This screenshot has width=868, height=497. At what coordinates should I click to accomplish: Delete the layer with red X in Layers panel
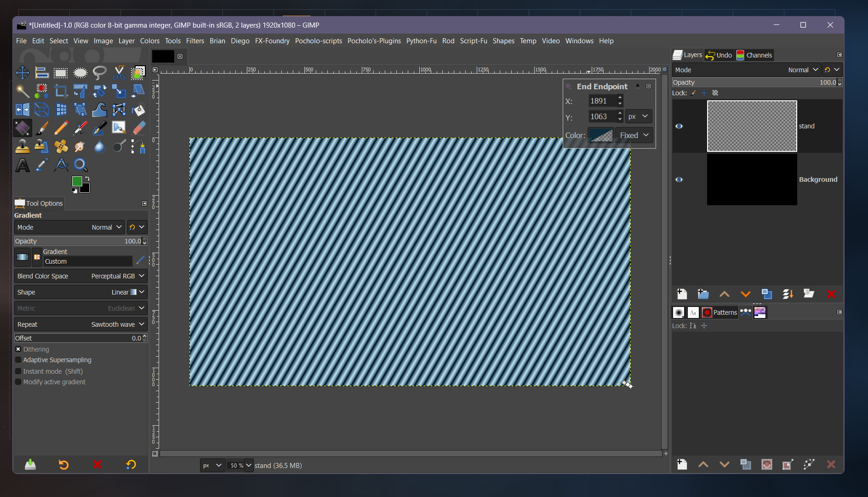(831, 294)
